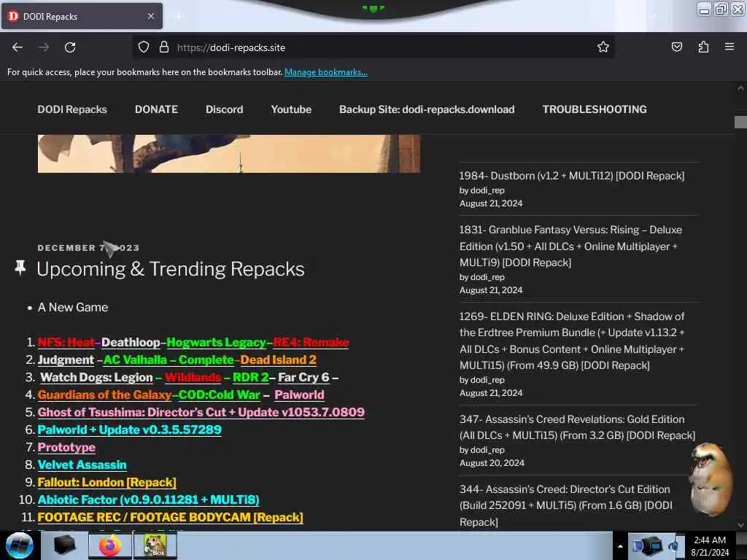Go back to the previous page
This screenshot has width=747, height=560.
click(18, 47)
